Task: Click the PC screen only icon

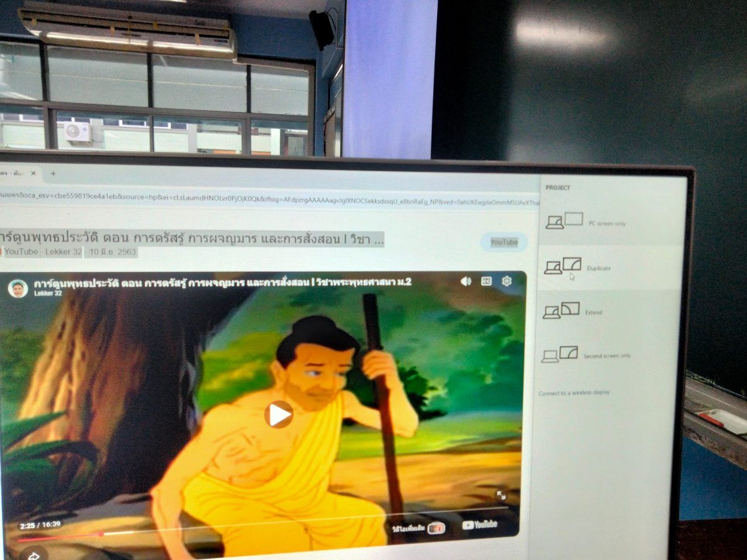Action: (x=564, y=221)
